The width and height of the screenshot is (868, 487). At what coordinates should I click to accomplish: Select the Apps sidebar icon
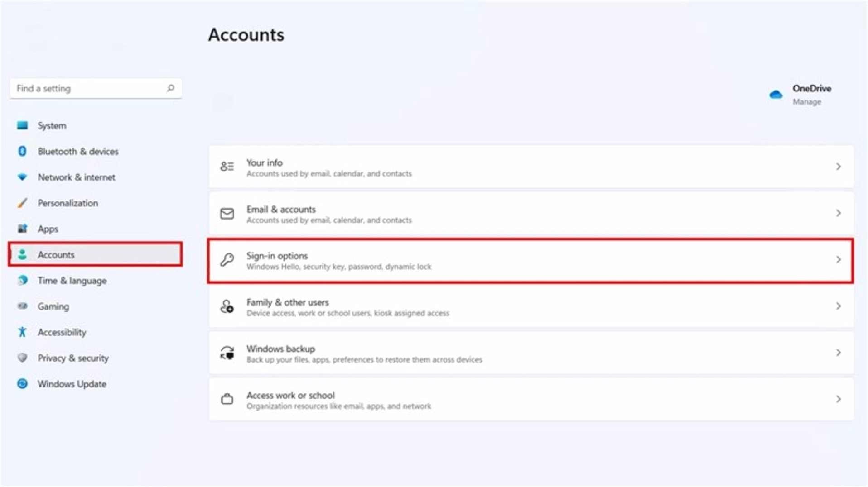tap(23, 229)
